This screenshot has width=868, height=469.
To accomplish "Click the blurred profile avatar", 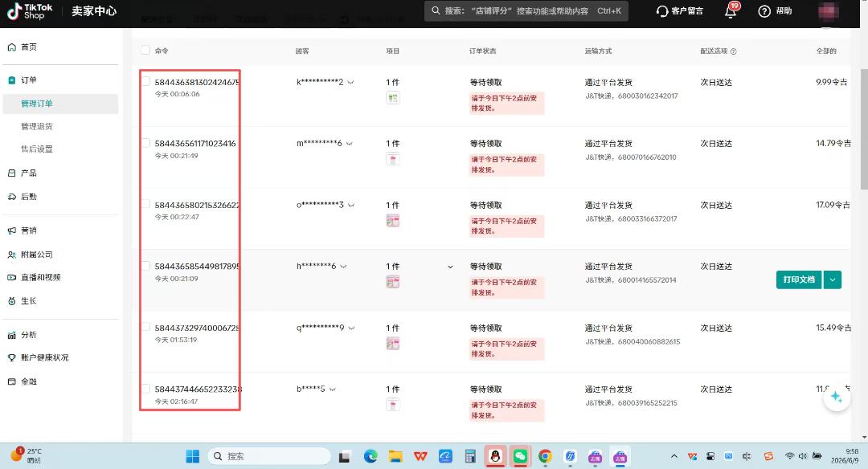I will [x=828, y=11].
